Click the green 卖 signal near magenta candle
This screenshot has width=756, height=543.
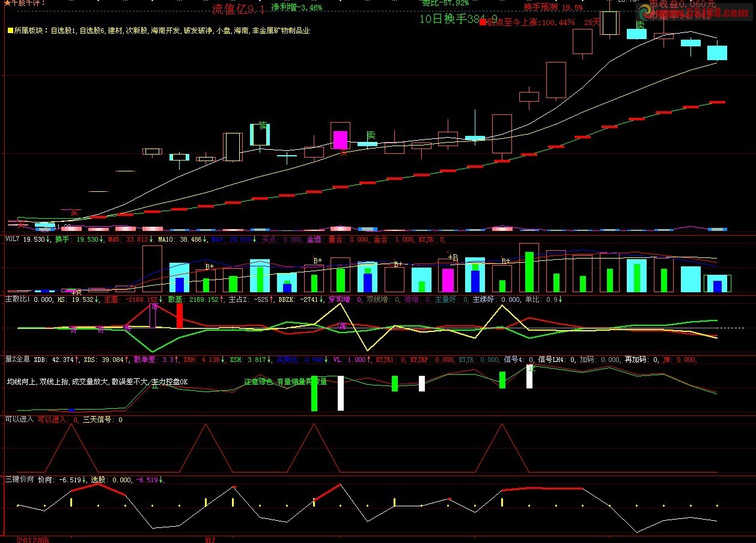(x=371, y=135)
